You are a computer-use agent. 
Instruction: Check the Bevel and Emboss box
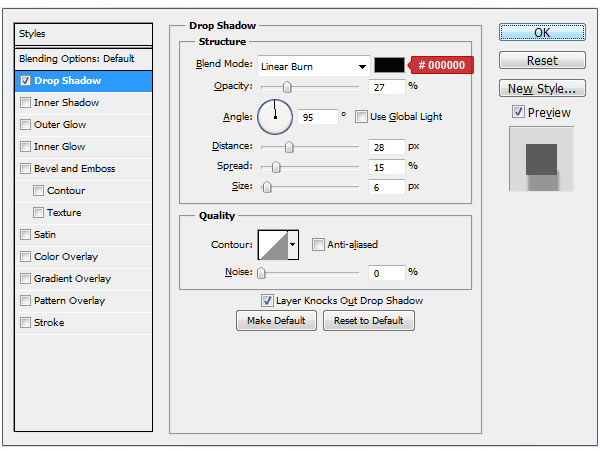[x=25, y=169]
